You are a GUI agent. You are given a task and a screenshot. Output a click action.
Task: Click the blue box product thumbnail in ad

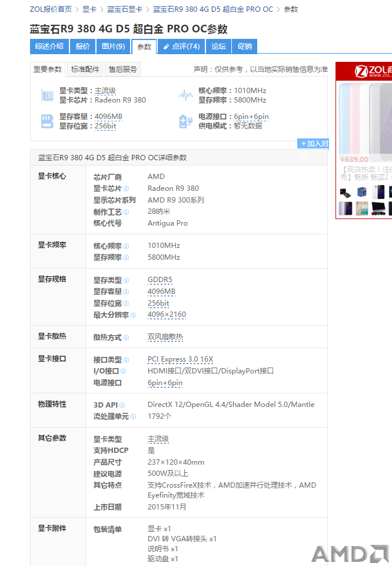(362, 192)
